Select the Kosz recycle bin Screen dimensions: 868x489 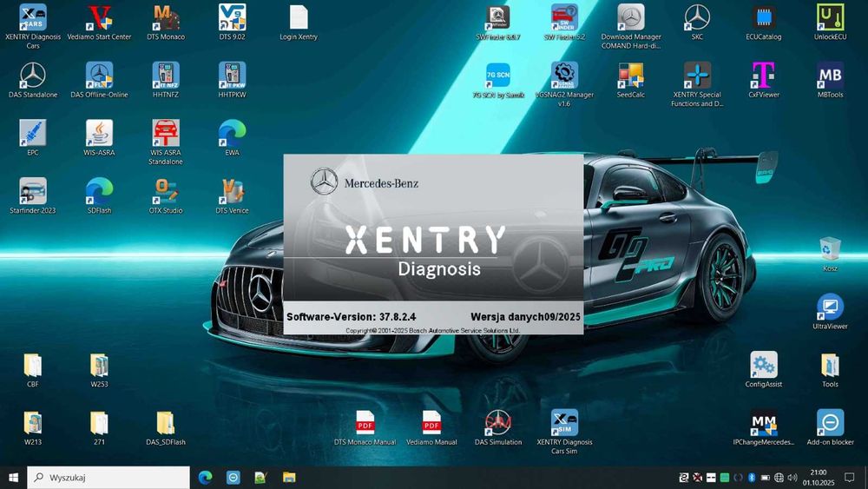(830, 249)
